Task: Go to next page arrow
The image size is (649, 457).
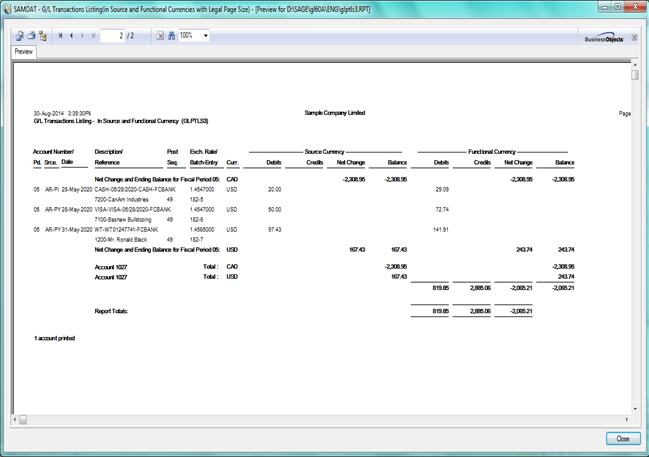Action: pyautogui.click(x=82, y=36)
